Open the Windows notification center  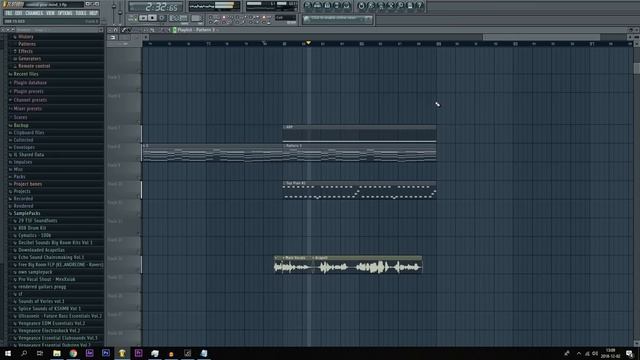tap(629, 353)
